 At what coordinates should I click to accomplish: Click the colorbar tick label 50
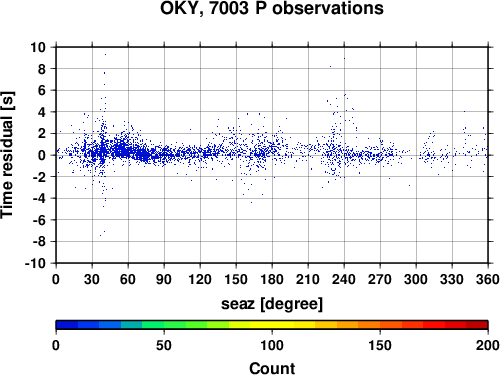pyautogui.click(x=164, y=345)
